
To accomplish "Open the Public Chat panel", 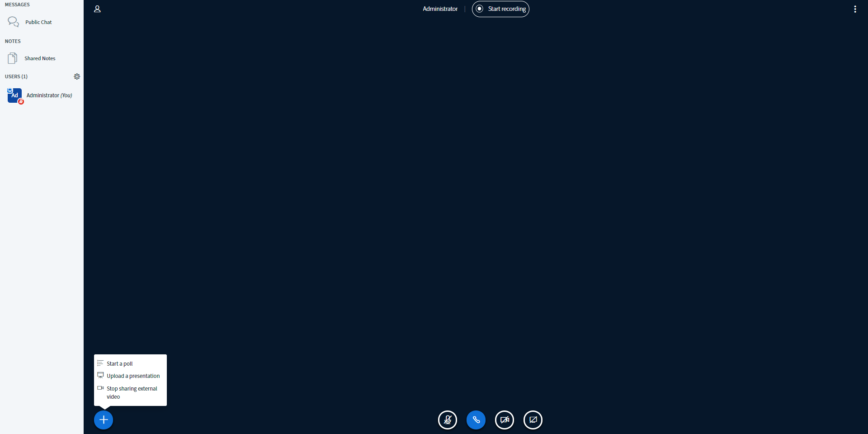I will click(x=38, y=22).
